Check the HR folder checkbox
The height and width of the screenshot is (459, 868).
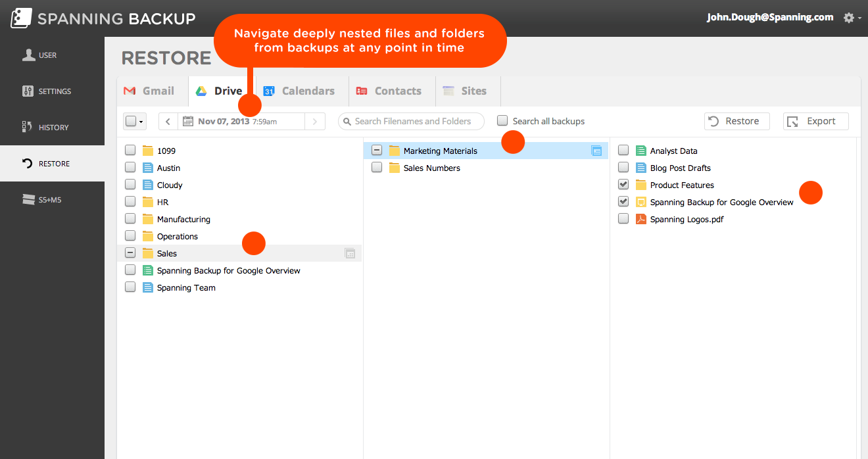pos(130,202)
